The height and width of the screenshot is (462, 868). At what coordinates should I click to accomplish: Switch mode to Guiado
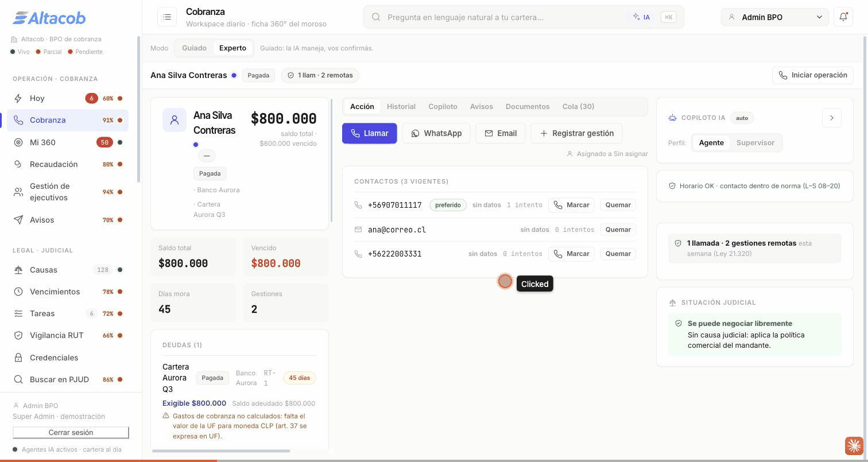pyautogui.click(x=194, y=48)
